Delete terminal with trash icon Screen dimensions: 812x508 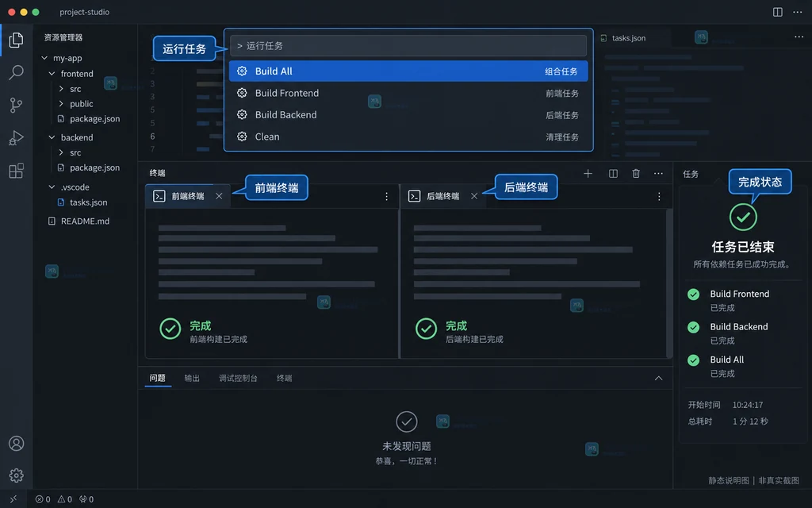(636, 174)
